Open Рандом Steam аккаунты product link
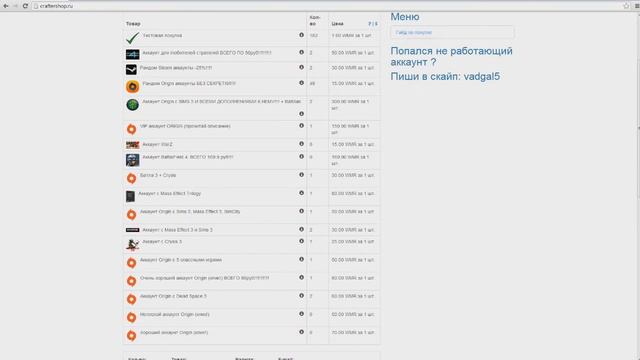 (x=176, y=68)
